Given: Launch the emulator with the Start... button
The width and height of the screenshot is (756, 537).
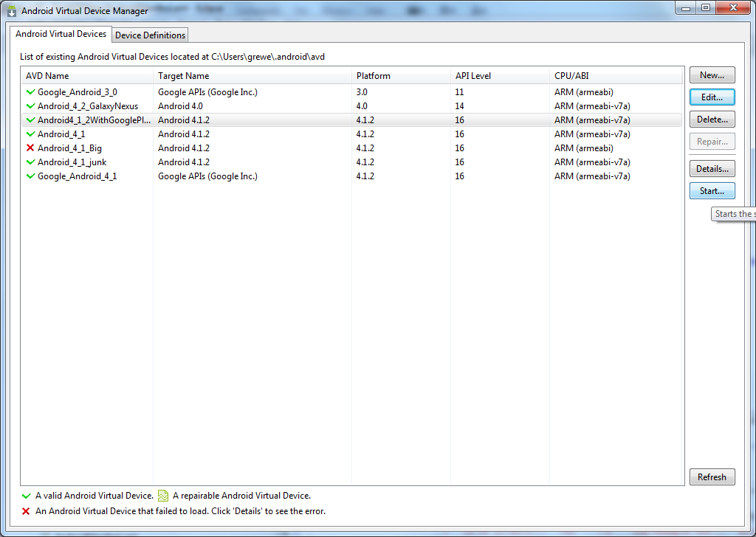Looking at the screenshot, I should (712, 191).
